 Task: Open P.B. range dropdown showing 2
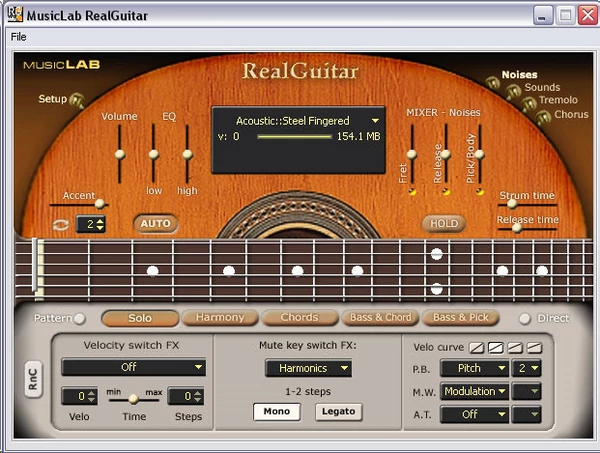(x=527, y=368)
